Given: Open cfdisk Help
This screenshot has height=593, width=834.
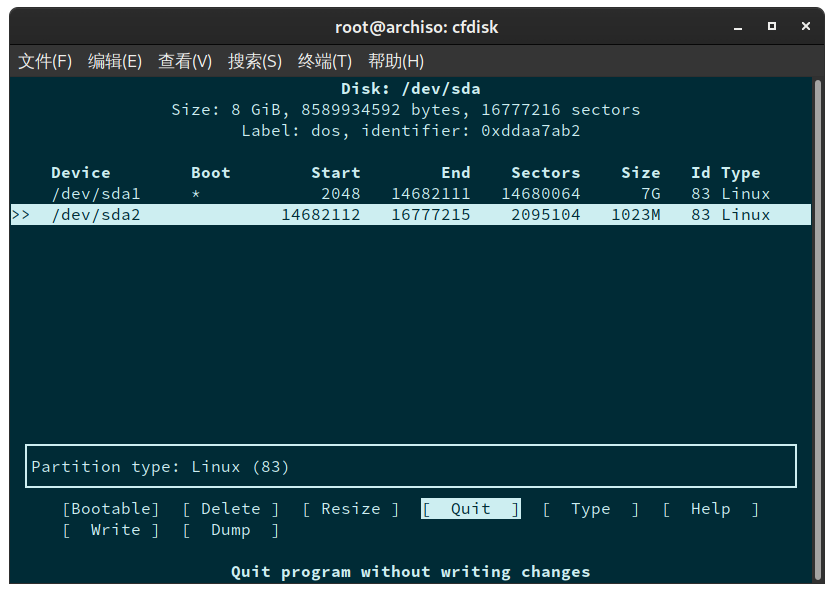Looking at the screenshot, I should [710, 508].
